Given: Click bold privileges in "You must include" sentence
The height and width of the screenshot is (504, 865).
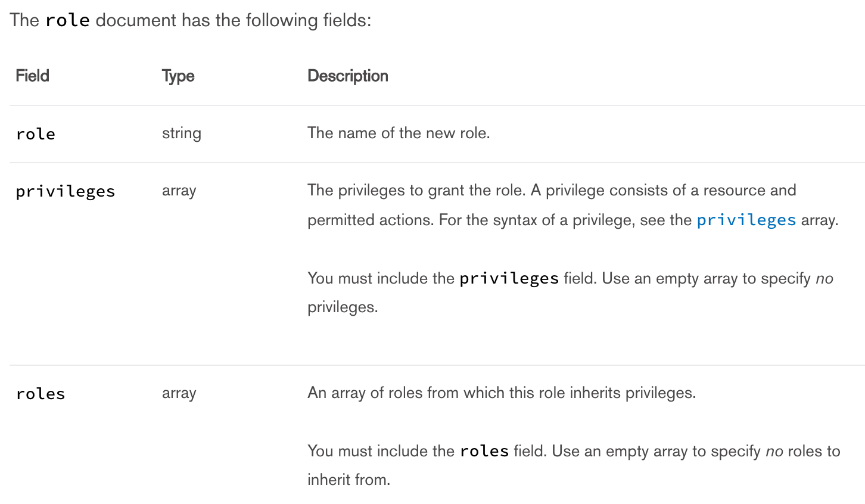Looking at the screenshot, I should click(509, 279).
